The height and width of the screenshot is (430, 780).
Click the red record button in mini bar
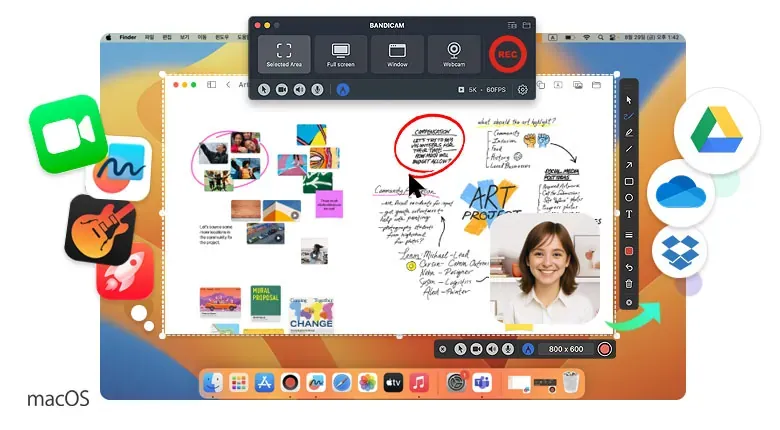604,349
